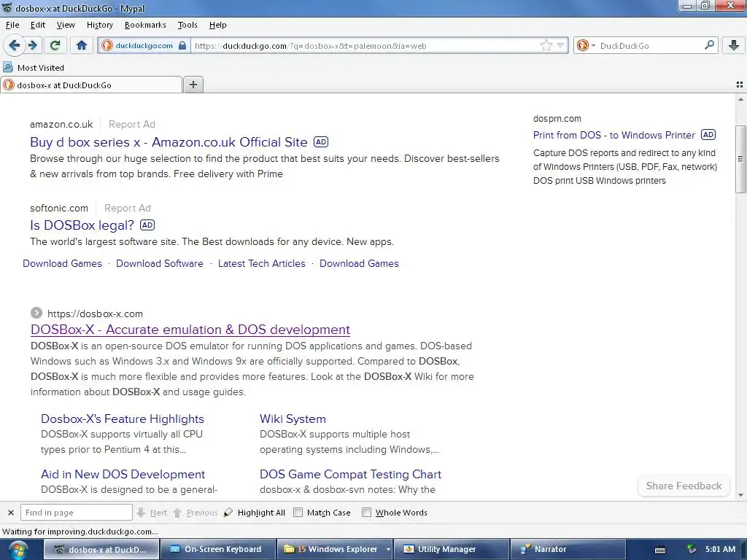Go back with the back arrow button
This screenshot has height=560, width=747.
[x=15, y=46]
